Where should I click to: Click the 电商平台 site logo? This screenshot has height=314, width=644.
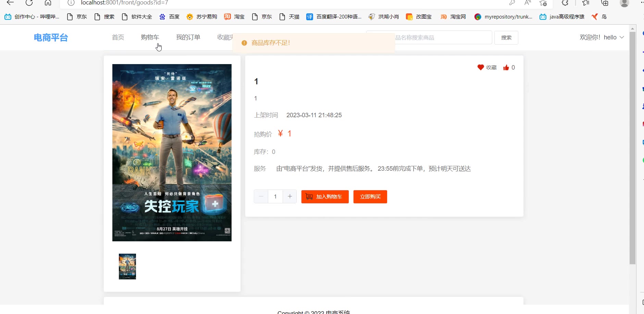(51, 38)
